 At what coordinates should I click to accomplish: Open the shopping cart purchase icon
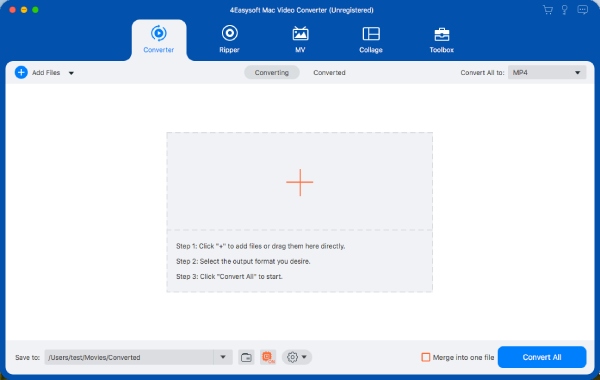pyautogui.click(x=548, y=10)
